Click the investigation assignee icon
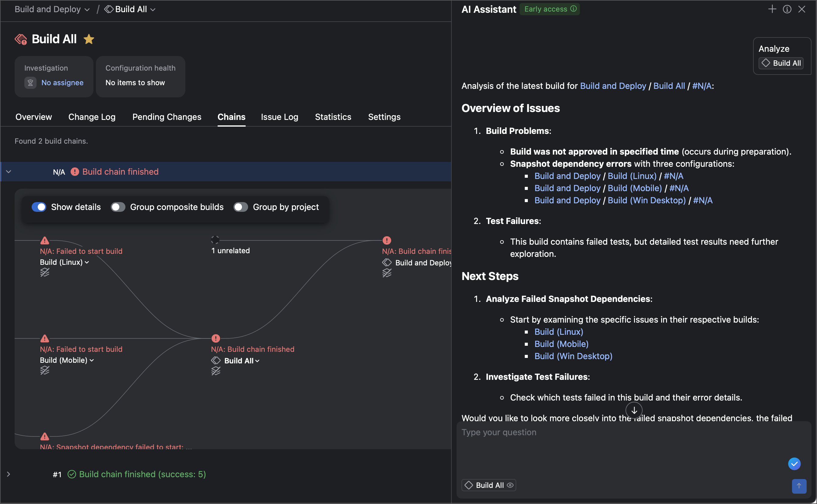Screen dimensions: 817x504 click(30, 83)
